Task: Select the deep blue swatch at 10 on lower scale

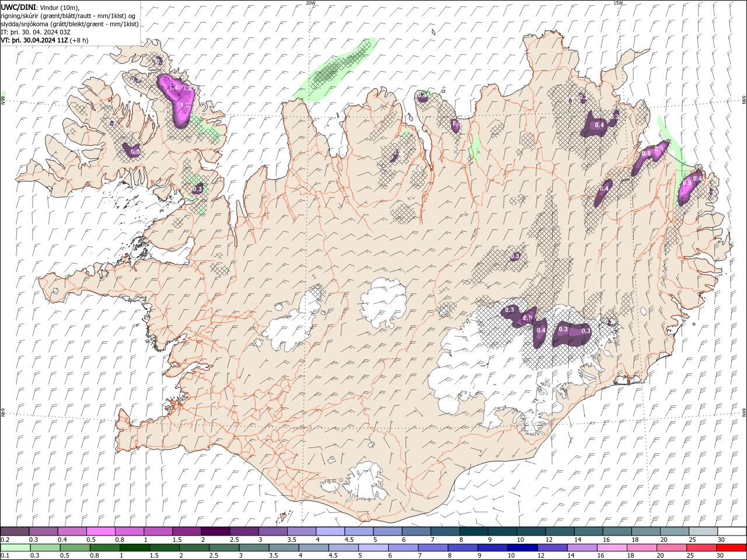Action: coord(522,548)
